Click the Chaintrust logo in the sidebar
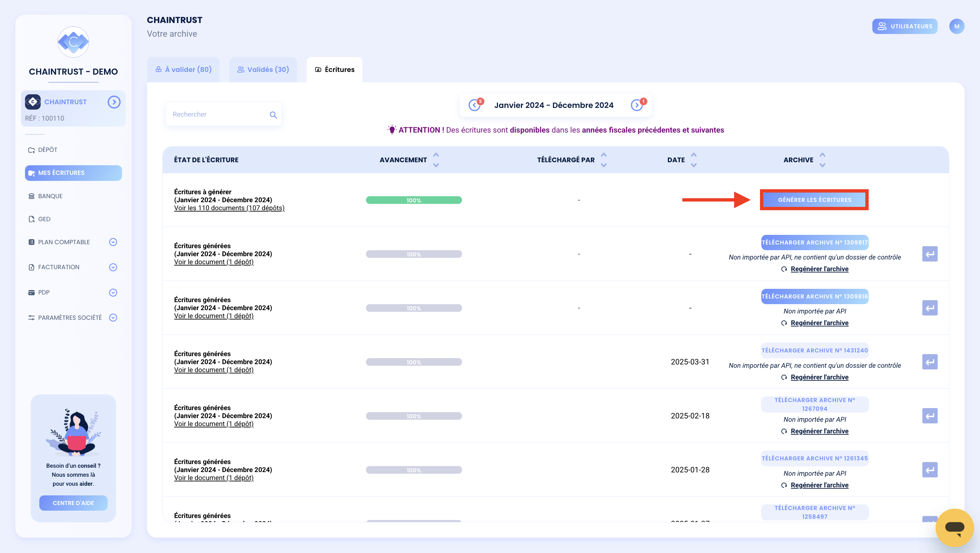Screen dimensions: 980x553 (73, 42)
